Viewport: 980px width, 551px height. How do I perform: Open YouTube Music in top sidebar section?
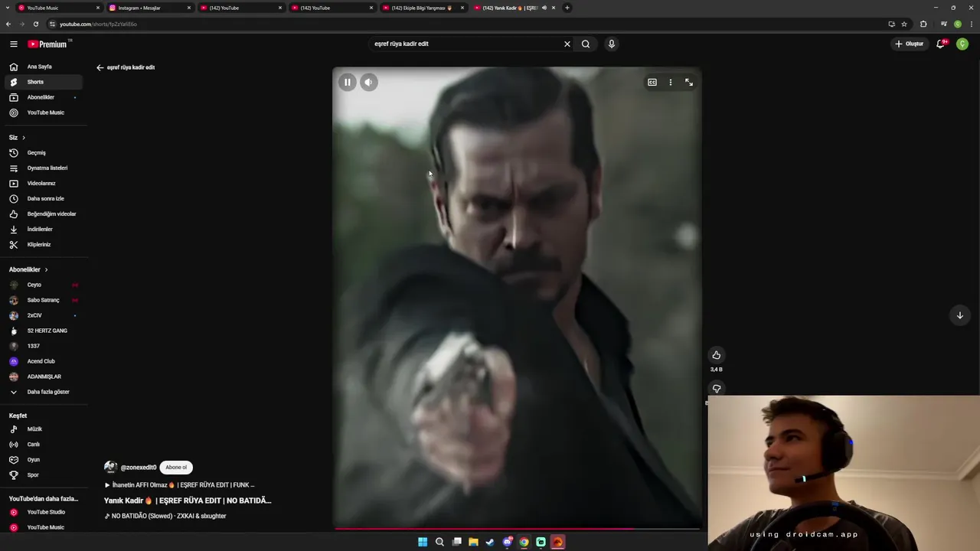coord(44,112)
